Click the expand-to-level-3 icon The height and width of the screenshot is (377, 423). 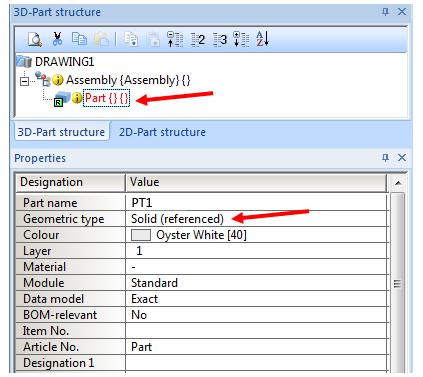tap(220, 40)
